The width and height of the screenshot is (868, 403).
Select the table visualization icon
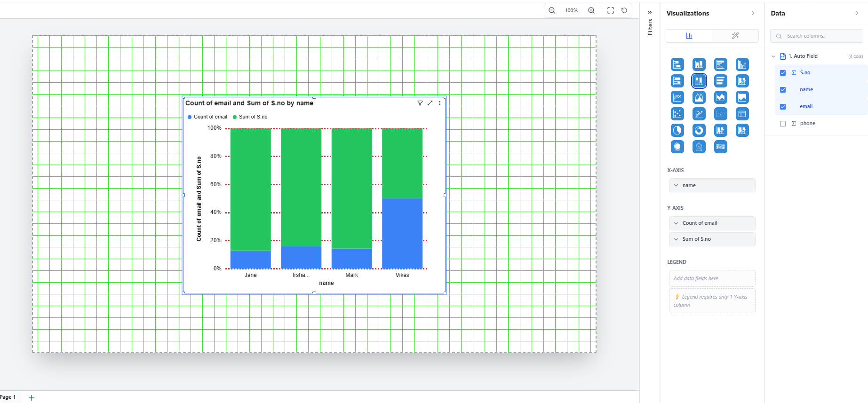[742, 114]
